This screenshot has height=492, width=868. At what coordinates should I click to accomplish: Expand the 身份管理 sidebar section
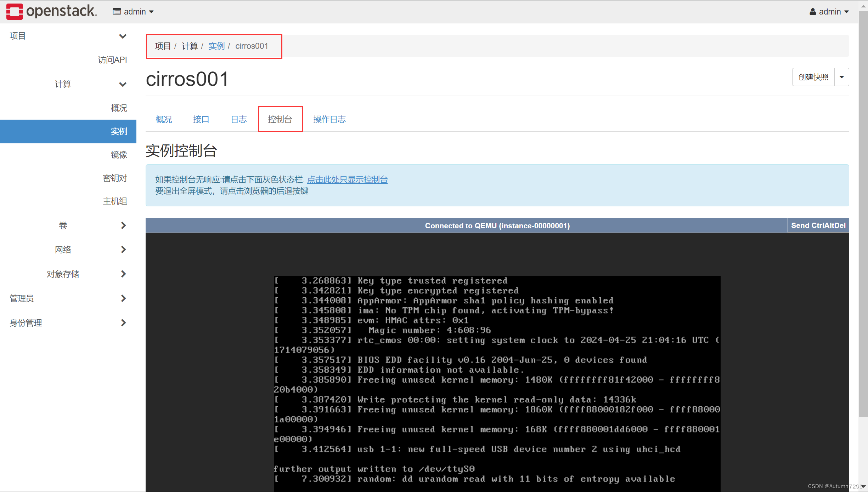[x=68, y=323]
